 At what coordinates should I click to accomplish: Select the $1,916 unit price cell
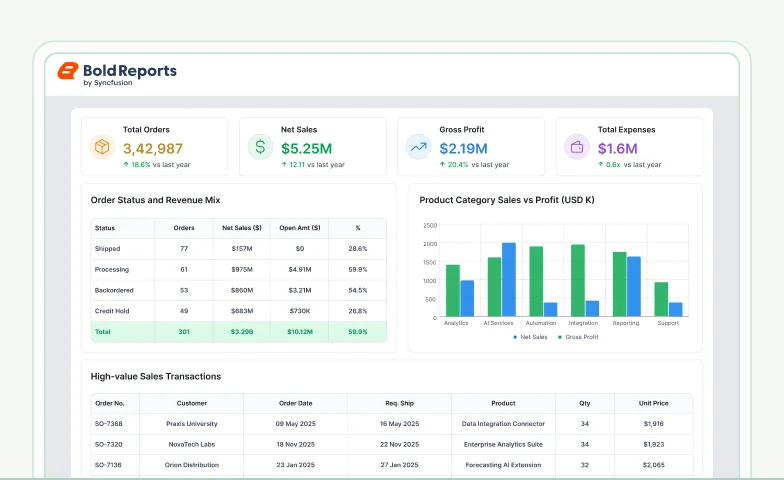point(654,424)
